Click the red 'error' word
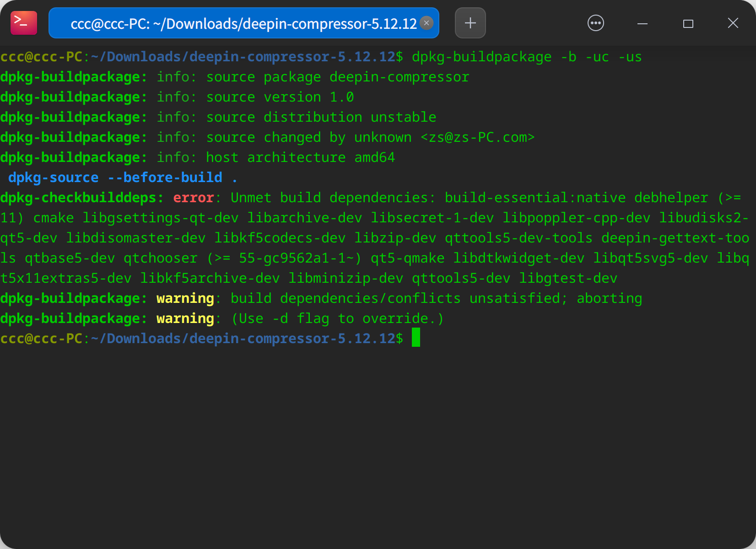The width and height of the screenshot is (756, 549). pyautogui.click(x=194, y=198)
